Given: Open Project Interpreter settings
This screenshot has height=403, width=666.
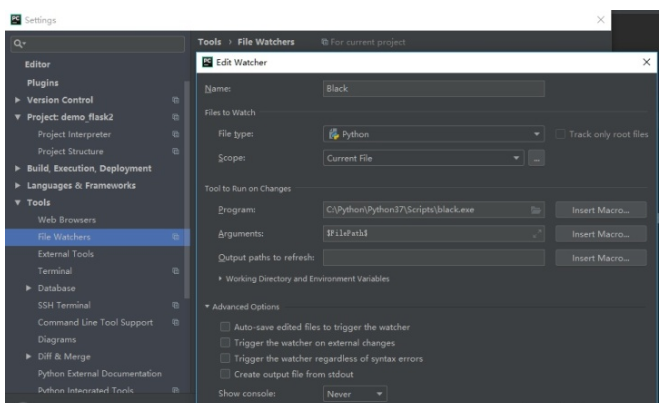Looking at the screenshot, I should click(x=74, y=134).
